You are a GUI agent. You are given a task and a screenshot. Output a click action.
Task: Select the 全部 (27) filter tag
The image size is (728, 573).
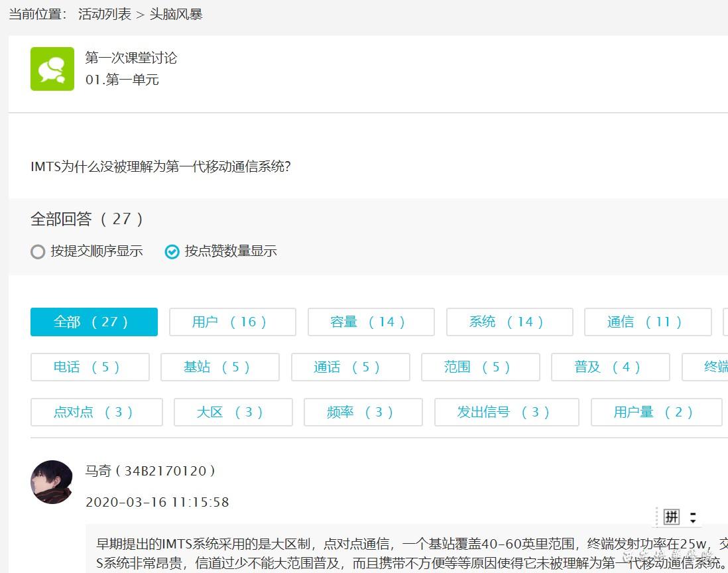pos(94,322)
